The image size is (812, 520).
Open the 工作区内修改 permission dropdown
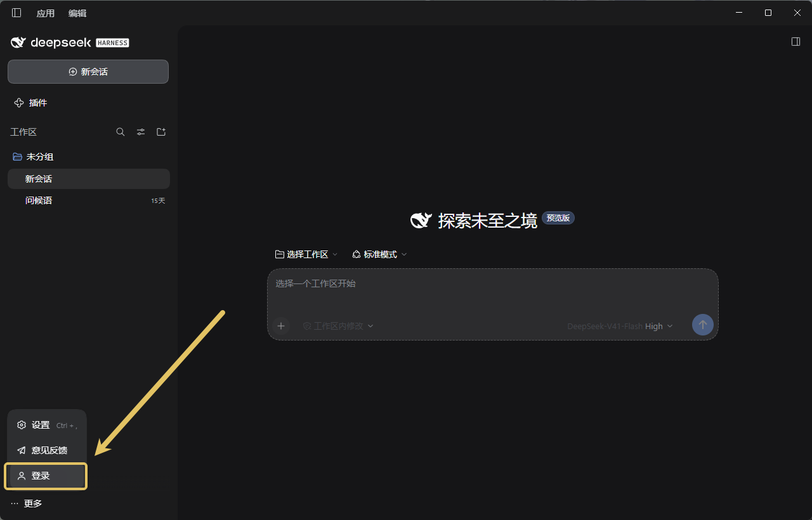click(338, 326)
